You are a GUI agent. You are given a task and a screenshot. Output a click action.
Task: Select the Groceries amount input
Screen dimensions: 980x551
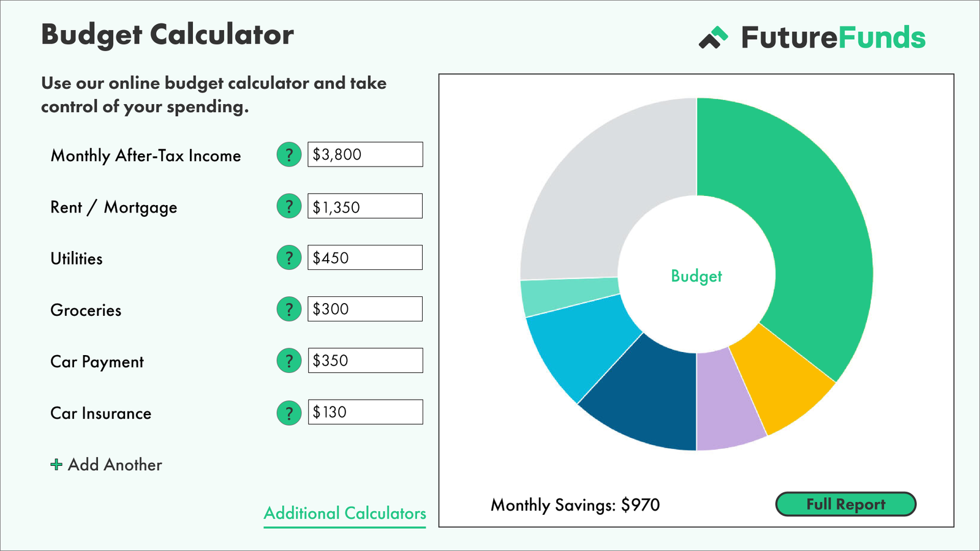pos(365,309)
